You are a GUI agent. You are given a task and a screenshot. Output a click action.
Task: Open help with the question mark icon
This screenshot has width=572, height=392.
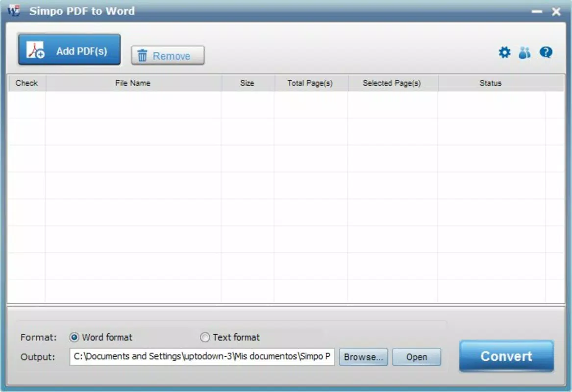click(546, 52)
